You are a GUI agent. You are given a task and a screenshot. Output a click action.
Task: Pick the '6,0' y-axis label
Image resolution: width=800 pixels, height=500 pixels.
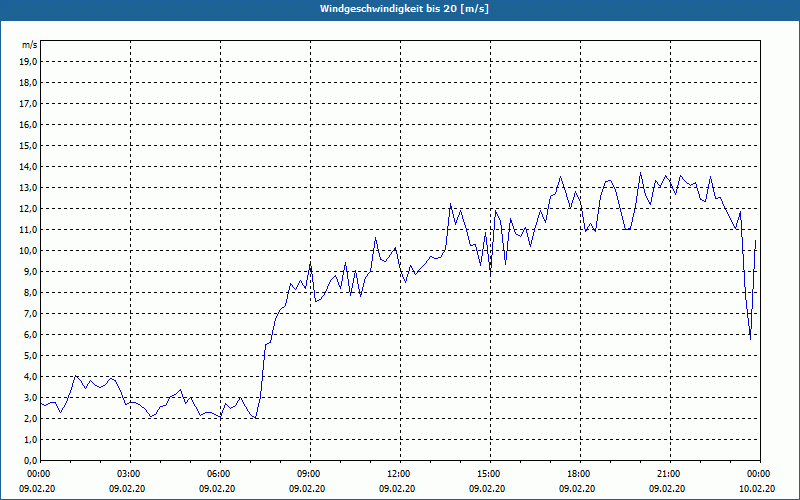(30, 335)
